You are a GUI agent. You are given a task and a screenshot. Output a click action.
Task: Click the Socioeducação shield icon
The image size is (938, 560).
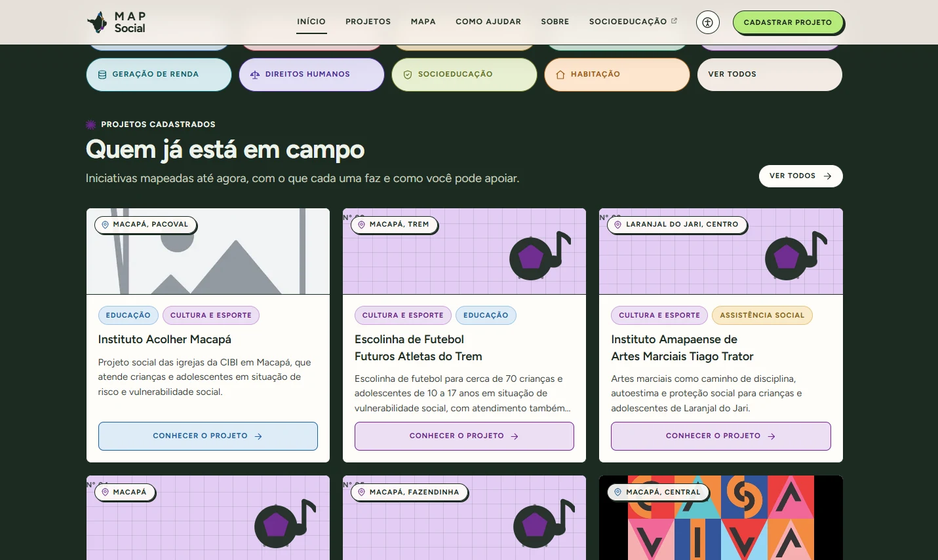click(x=408, y=75)
